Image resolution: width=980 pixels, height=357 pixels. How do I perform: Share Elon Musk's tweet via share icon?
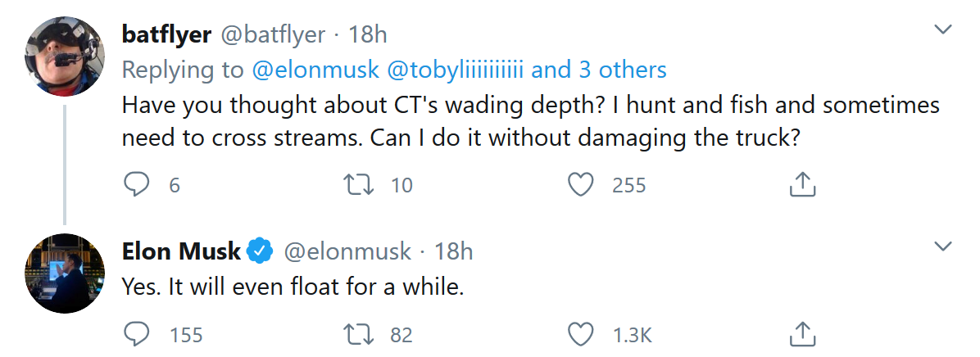pos(802,334)
